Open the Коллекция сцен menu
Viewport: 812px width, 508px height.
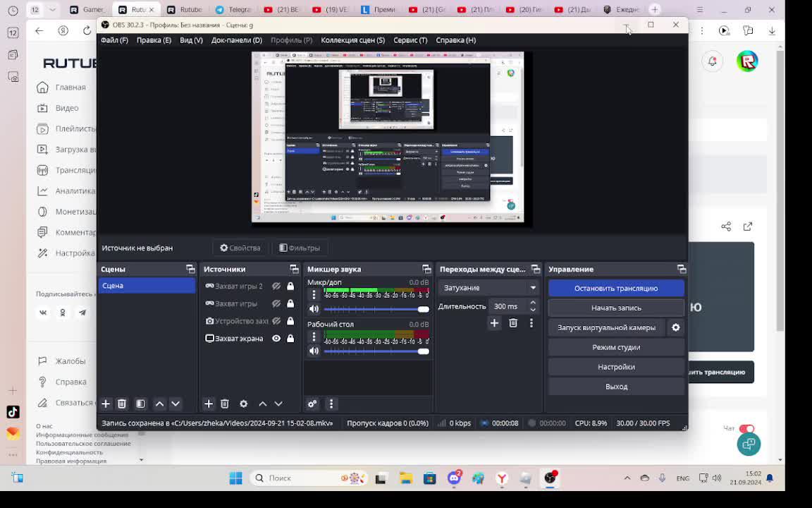pos(352,40)
